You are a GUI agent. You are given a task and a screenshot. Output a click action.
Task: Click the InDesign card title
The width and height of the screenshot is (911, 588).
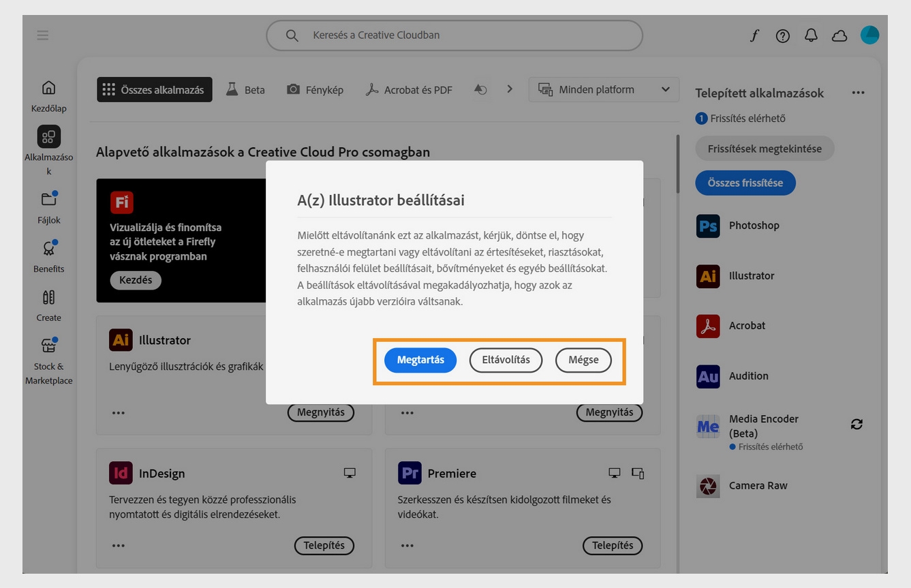click(162, 474)
